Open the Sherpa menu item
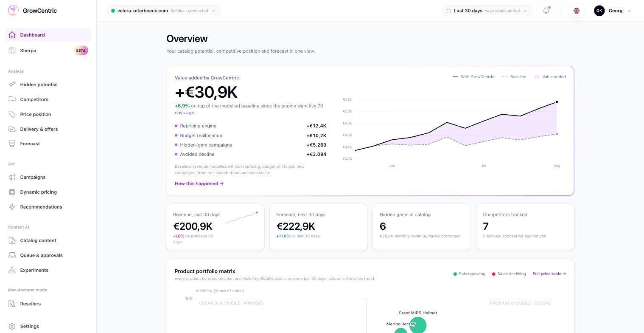Image resolution: width=644 pixels, height=333 pixels. [48, 51]
